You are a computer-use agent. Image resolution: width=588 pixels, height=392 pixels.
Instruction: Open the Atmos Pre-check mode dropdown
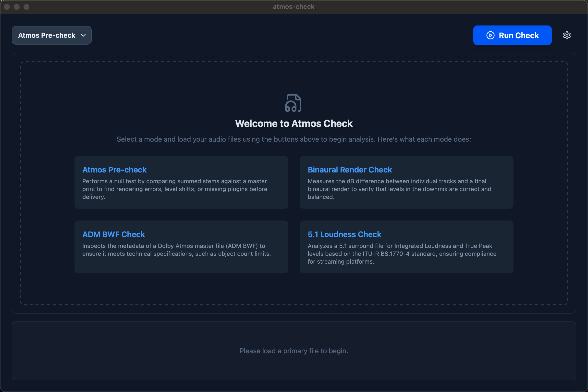(x=51, y=35)
